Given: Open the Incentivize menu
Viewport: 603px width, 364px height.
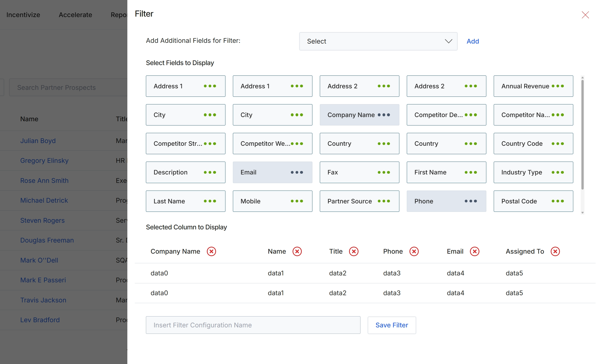Looking at the screenshot, I should click(x=23, y=15).
